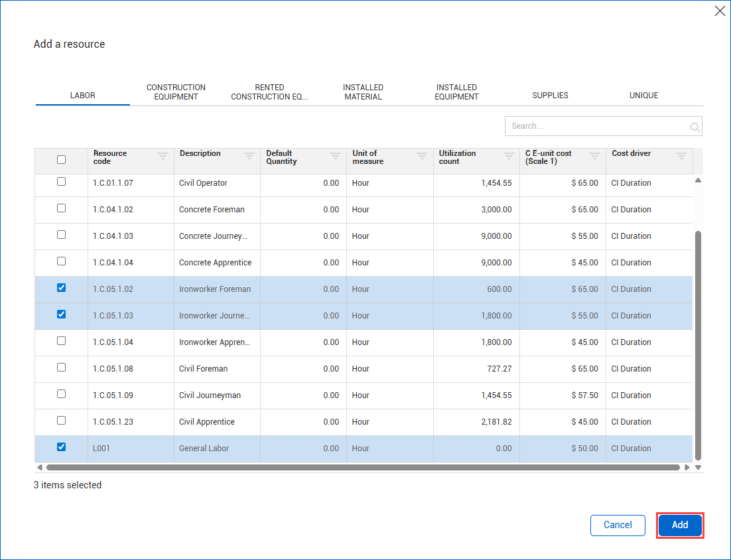This screenshot has width=731, height=560.
Task: Open filter icon for Utilization count column
Action: point(508,156)
